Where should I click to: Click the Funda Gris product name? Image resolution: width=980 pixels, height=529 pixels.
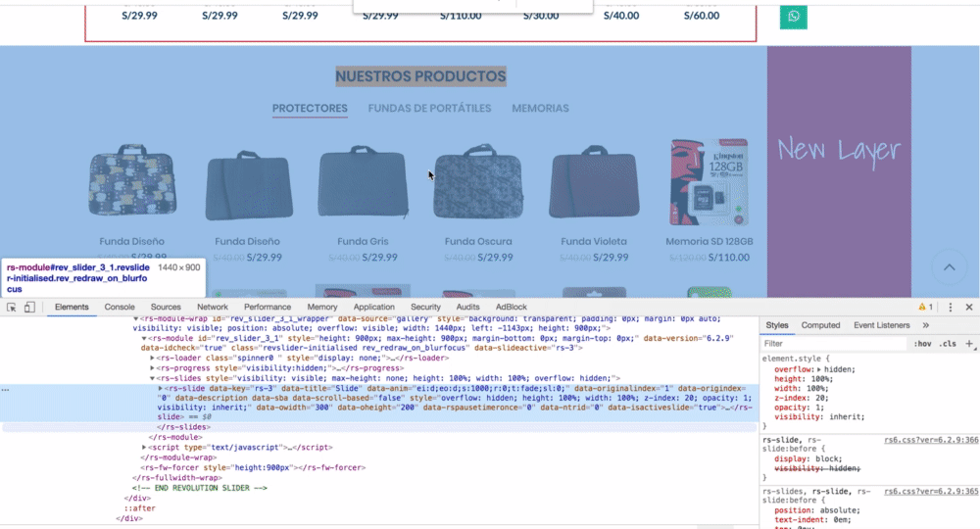tap(363, 242)
